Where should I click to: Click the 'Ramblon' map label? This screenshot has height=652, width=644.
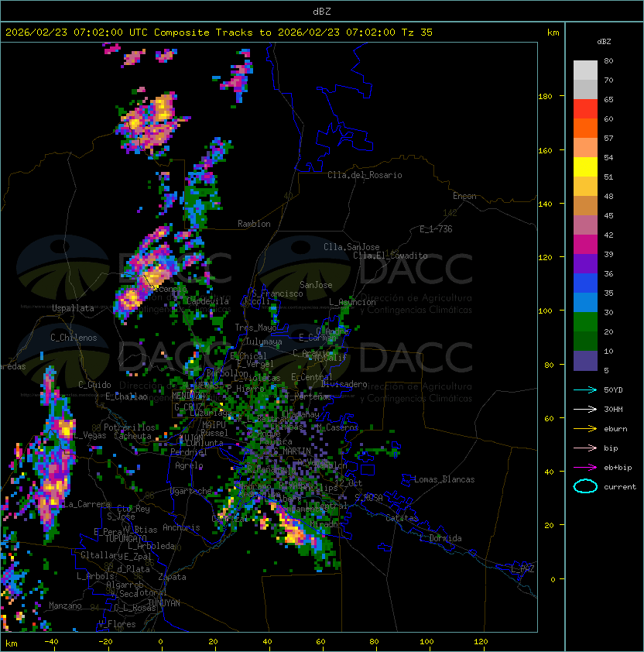click(254, 224)
